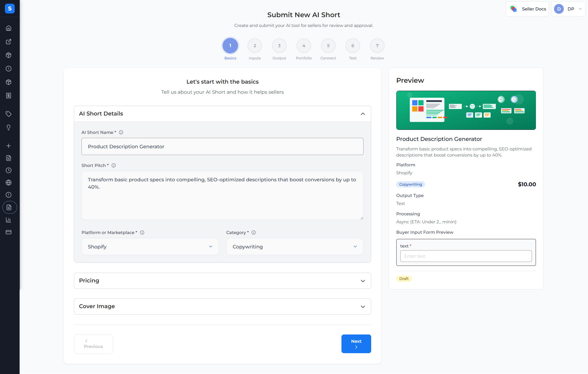Click the home icon in sidebar
The image size is (588, 374).
click(9, 28)
